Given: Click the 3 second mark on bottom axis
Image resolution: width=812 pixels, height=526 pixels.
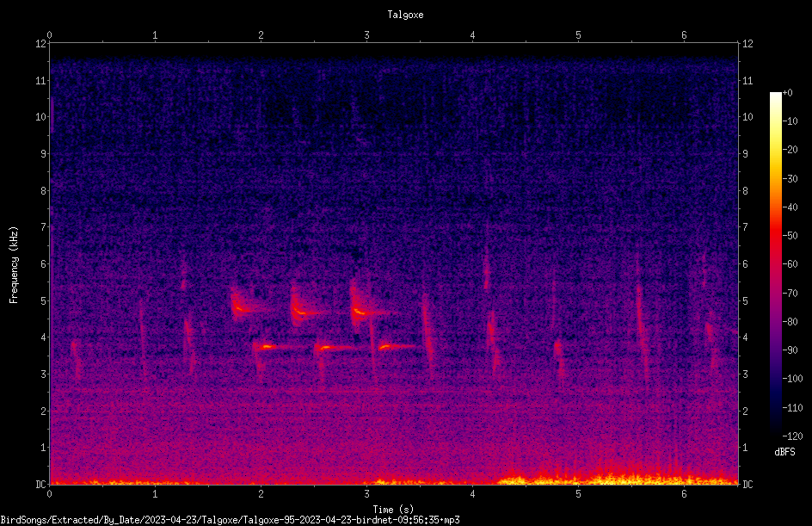Looking at the screenshot, I should (366, 494).
